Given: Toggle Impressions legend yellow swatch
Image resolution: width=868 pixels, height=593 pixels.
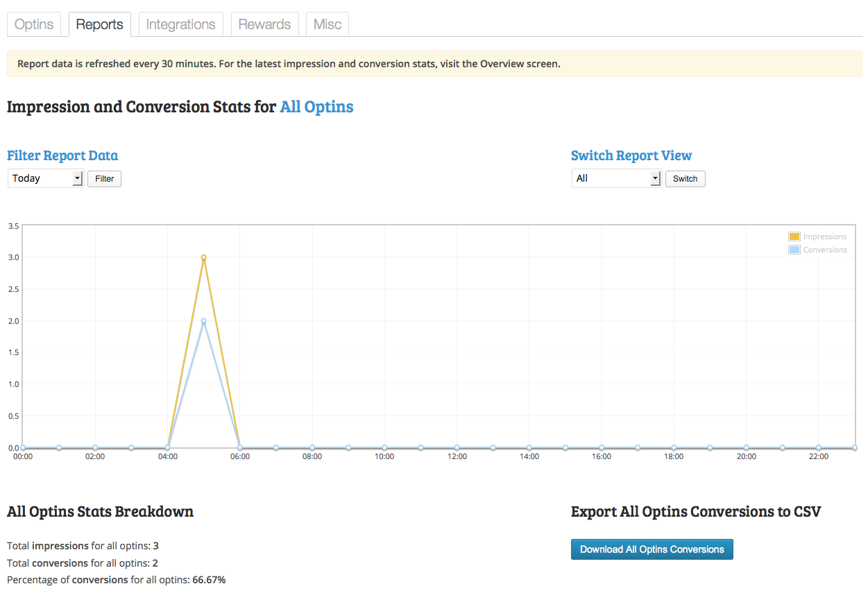Looking at the screenshot, I should coord(794,237).
